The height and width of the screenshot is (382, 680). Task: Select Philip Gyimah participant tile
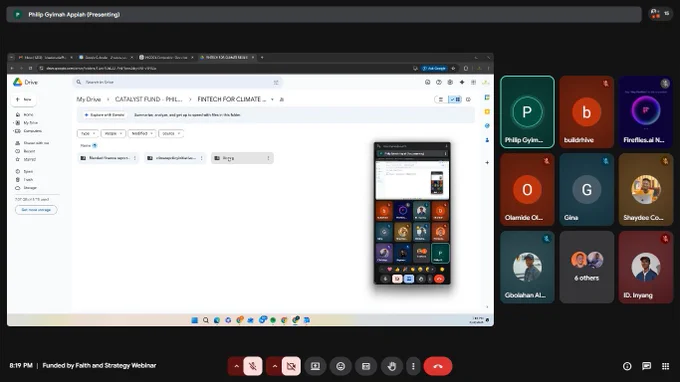(527, 112)
